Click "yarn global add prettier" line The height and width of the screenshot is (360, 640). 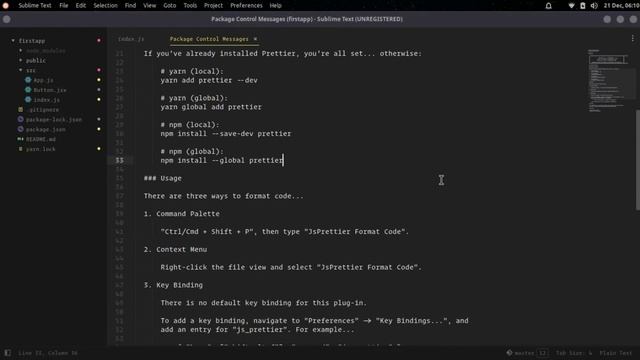click(x=211, y=107)
